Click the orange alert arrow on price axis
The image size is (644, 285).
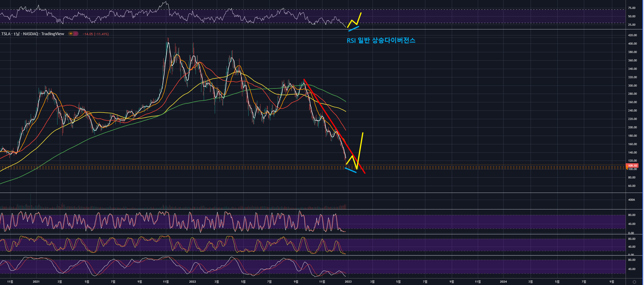click(x=627, y=168)
